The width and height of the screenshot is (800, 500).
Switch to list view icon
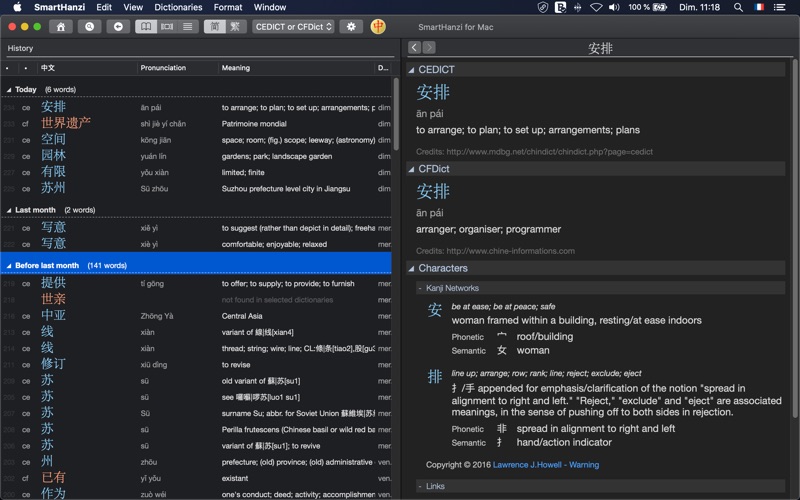pos(188,27)
